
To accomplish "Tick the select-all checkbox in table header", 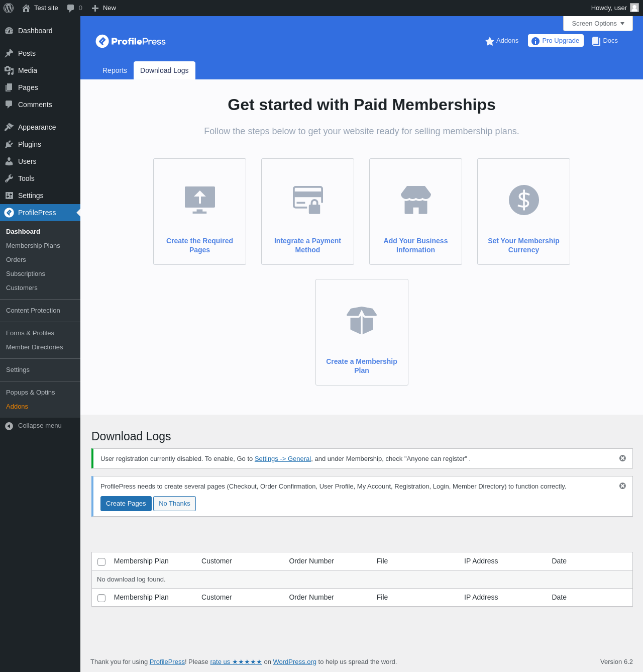I will [x=101, y=562].
